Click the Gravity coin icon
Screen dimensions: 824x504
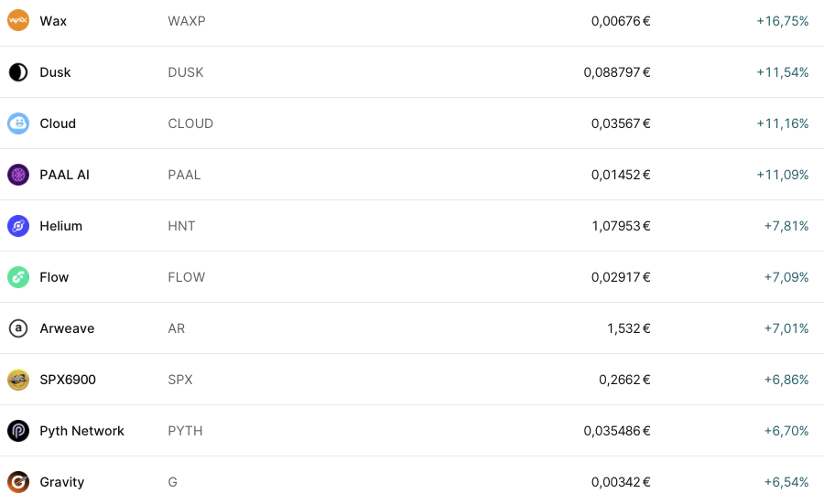click(18, 482)
